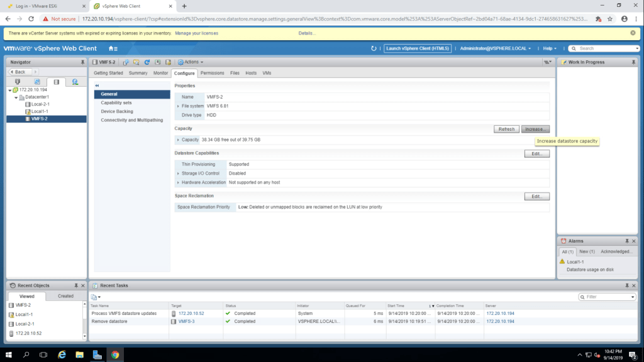Click the Manage your licenses link
The image size is (644, 362).
pos(196,33)
